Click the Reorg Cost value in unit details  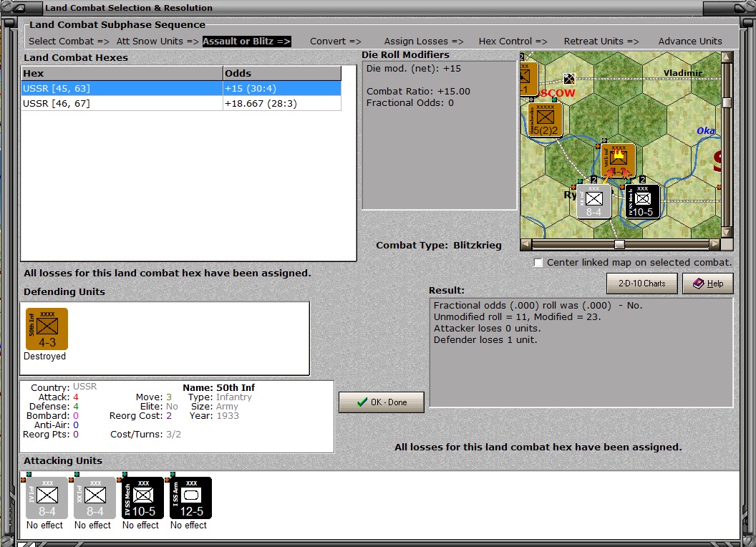coord(169,416)
